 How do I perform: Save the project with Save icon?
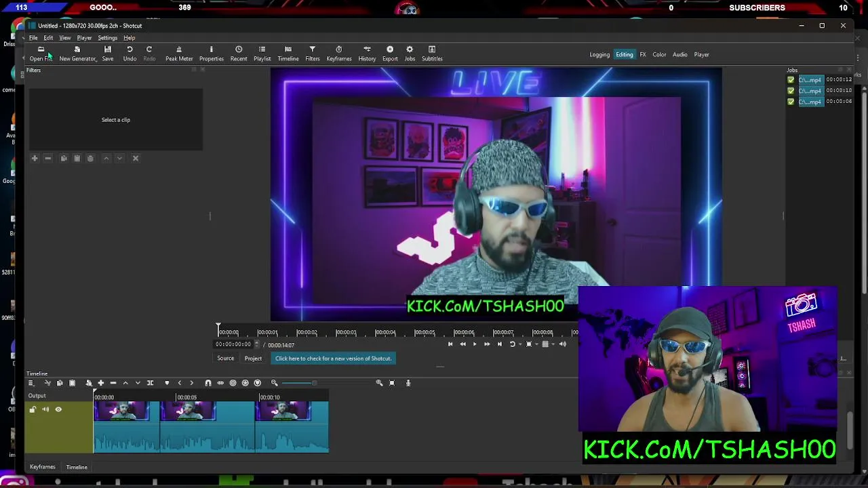click(108, 54)
